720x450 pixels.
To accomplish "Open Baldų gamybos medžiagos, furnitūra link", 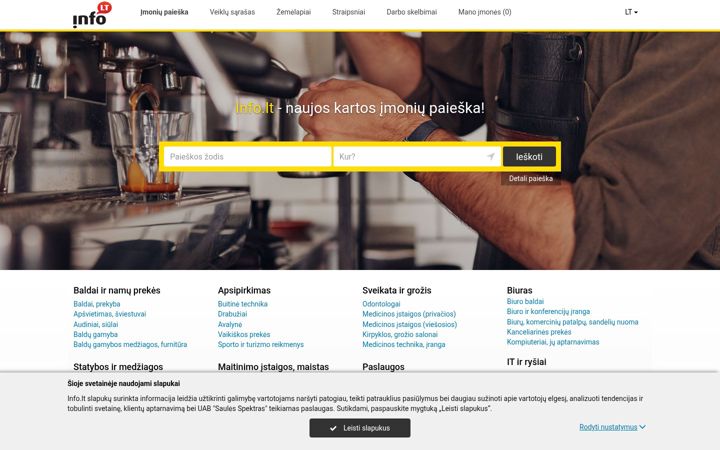I will pos(130,344).
